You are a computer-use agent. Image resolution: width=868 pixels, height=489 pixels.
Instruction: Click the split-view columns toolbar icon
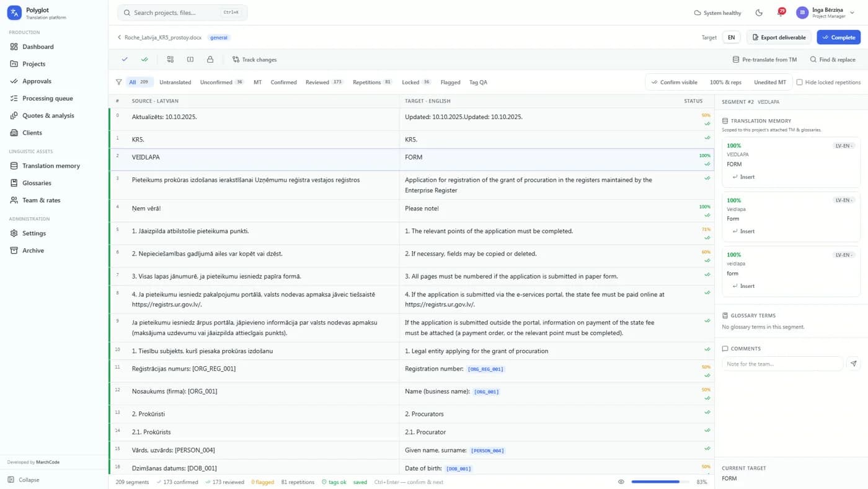[x=190, y=60]
